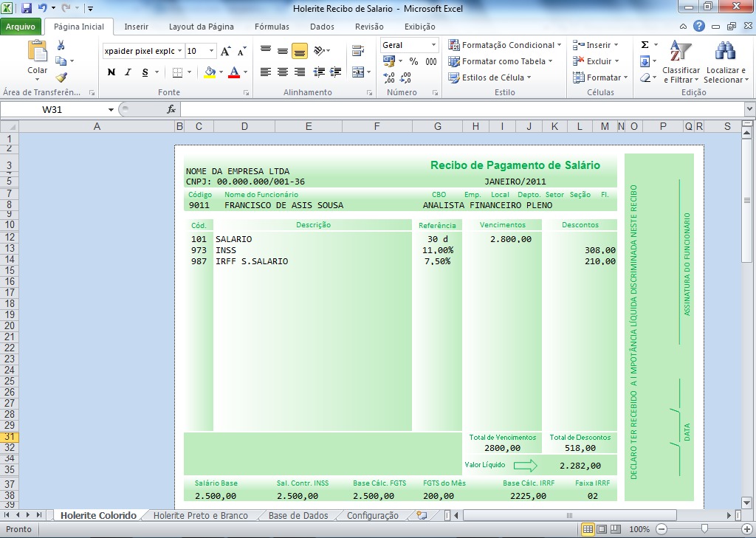756x538 pixels.
Task: Switch to Base de Dados sheet tab
Action: click(298, 516)
